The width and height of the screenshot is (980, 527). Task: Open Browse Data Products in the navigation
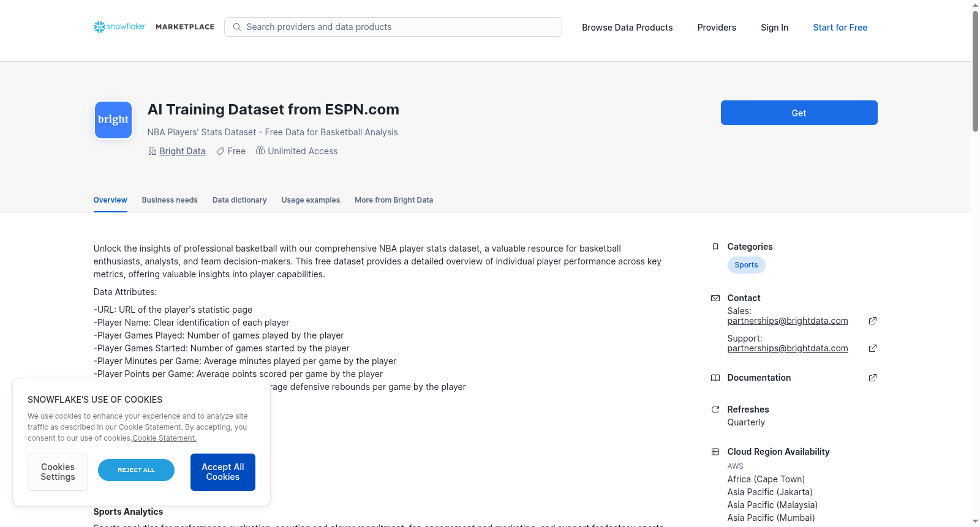[627, 28]
